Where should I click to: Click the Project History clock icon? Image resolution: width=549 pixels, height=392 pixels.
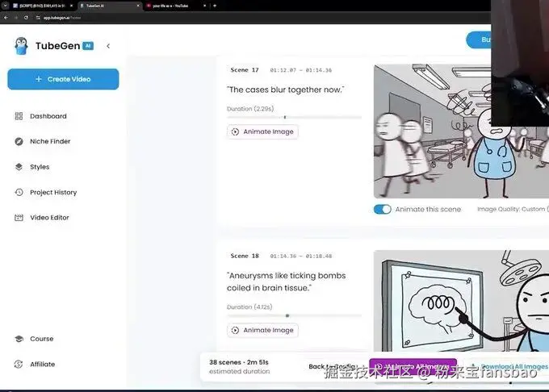point(19,192)
